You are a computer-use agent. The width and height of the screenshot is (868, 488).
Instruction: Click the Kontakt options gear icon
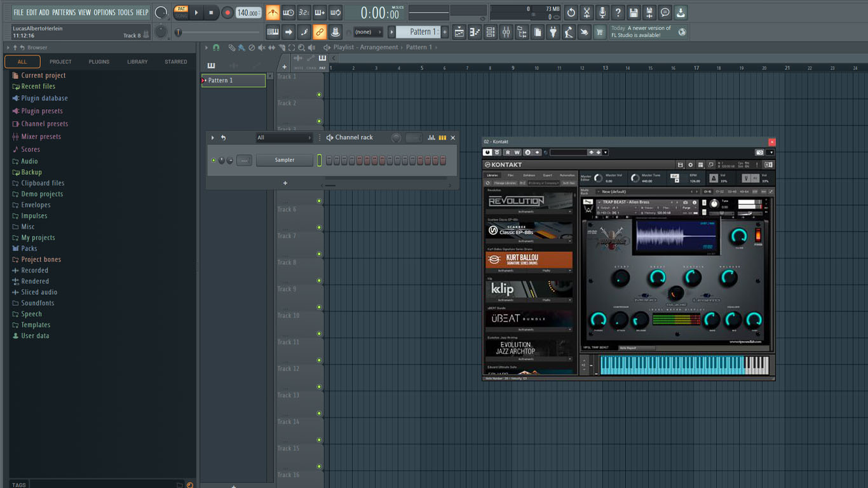click(691, 165)
